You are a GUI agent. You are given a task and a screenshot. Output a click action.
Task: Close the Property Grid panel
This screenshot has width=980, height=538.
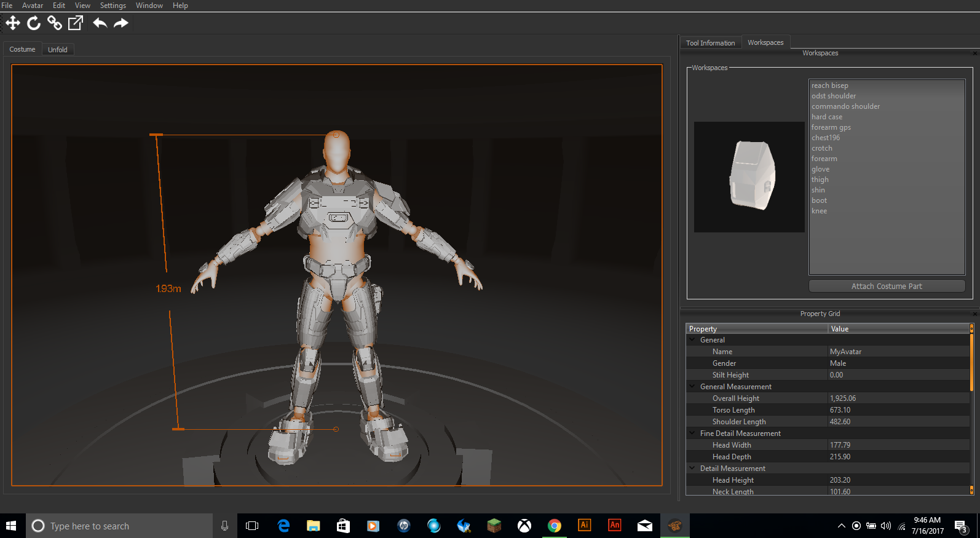974,314
